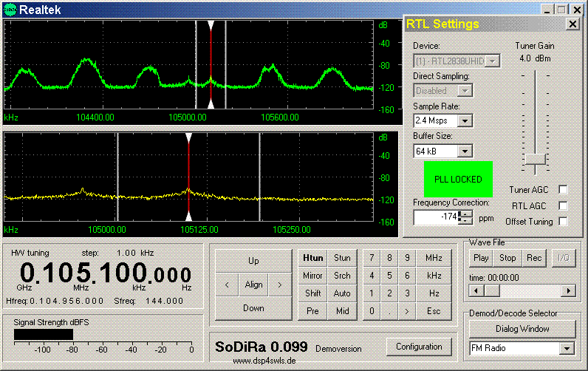Click the www.dsp4swls.de text
Screen dimensions: 588x371
[264, 361]
